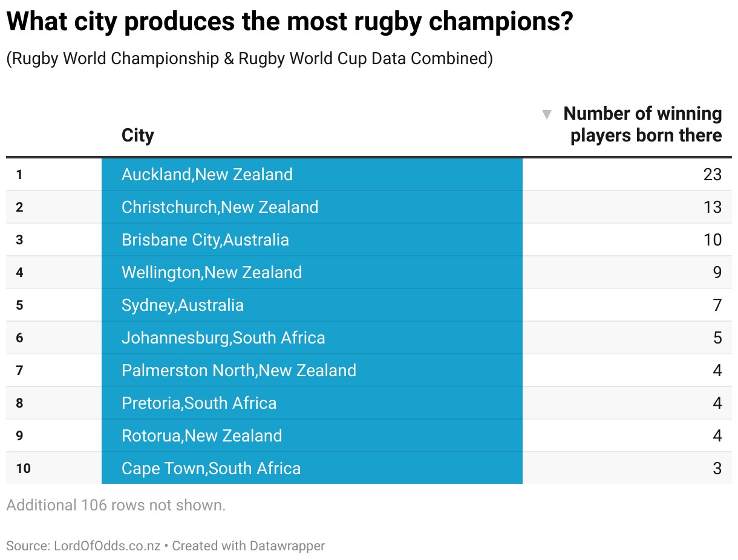Click the value 13 for Christchurch
This screenshot has width=738, height=560.
[x=713, y=207]
